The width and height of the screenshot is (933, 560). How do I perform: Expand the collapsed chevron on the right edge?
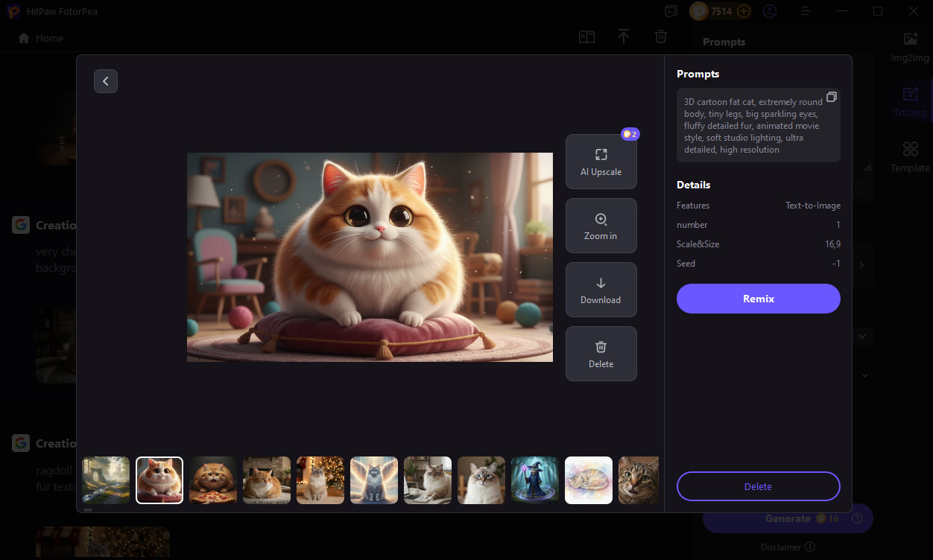click(x=862, y=336)
